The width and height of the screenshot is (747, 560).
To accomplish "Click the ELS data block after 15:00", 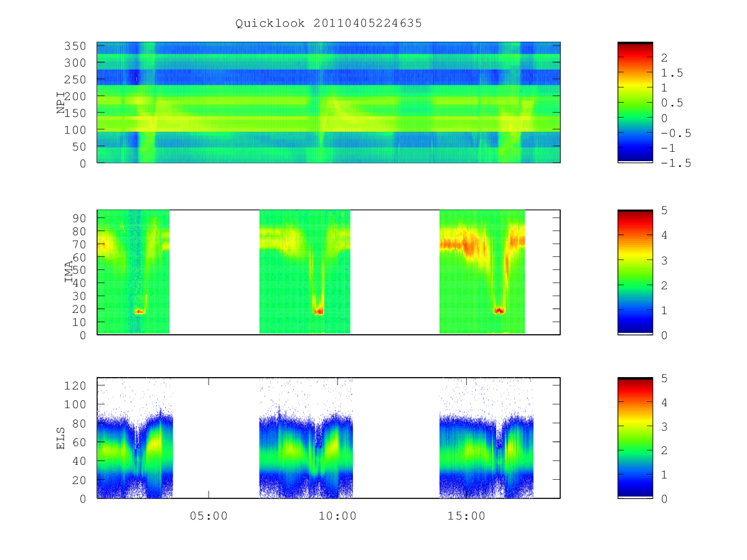I will click(487, 438).
